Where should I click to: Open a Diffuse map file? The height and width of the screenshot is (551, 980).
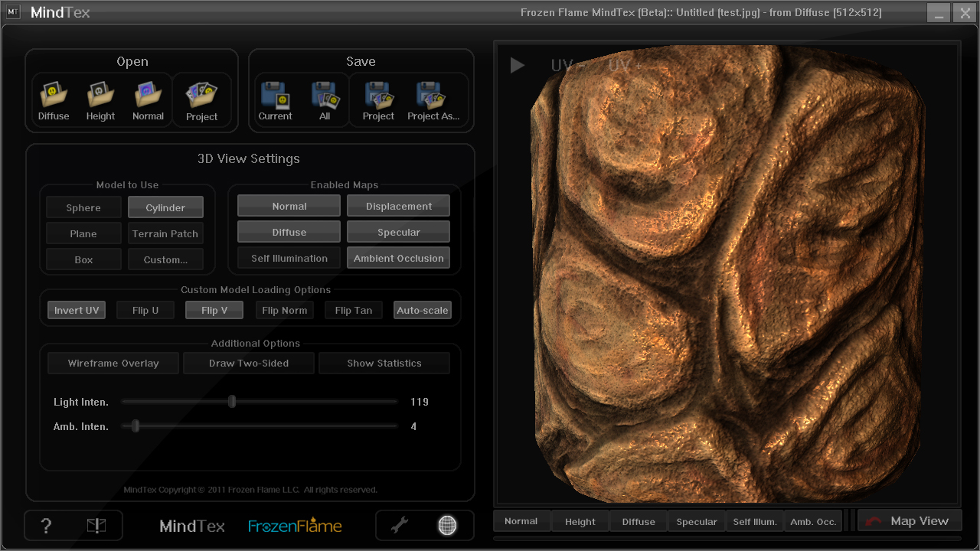(x=54, y=101)
